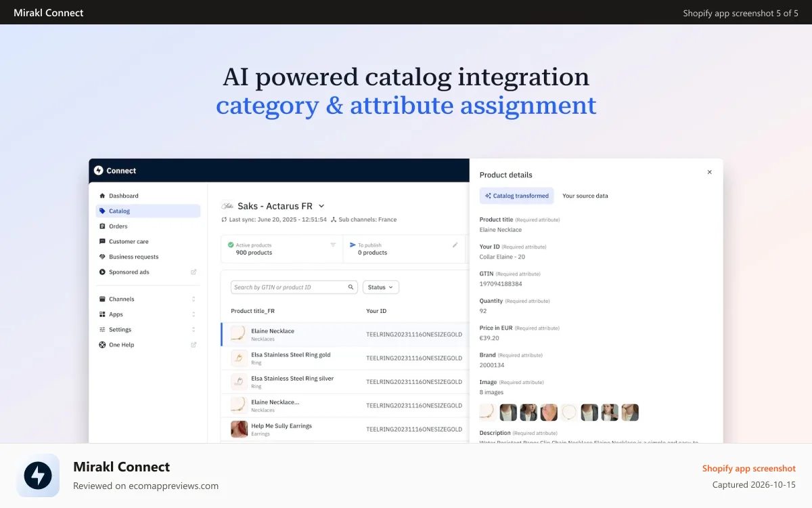Click the Business requests diamond icon
This screenshot has width=812, height=508.
pos(102,257)
